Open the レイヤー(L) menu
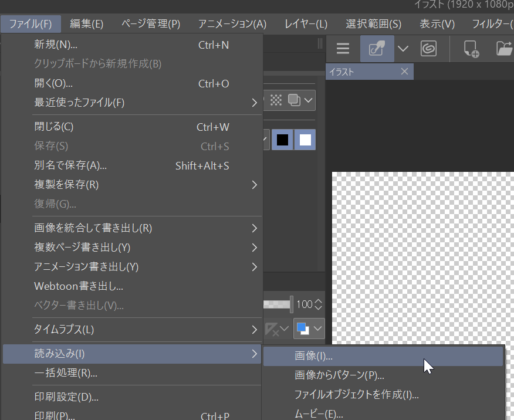The image size is (514, 420). pos(306,24)
